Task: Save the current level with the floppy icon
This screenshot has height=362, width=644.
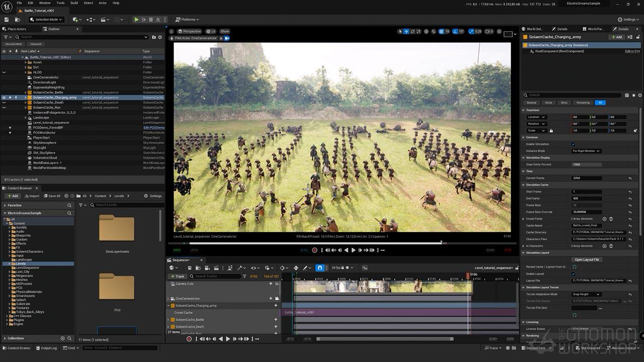Action: tap(7, 20)
